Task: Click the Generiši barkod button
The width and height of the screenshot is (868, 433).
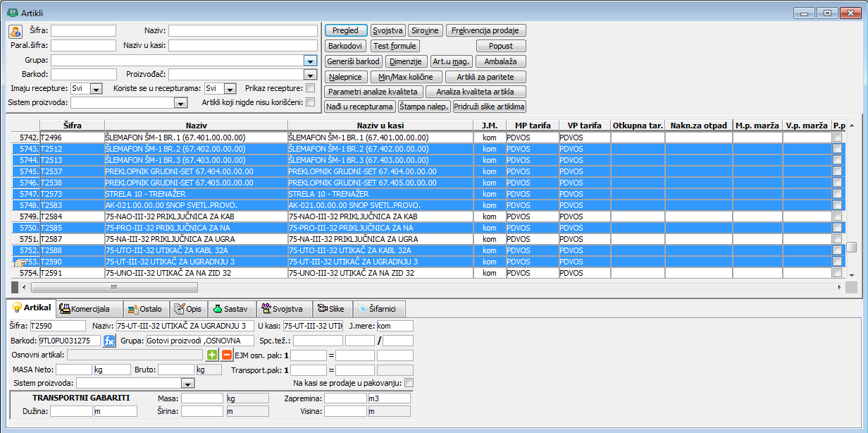Action: tap(354, 61)
